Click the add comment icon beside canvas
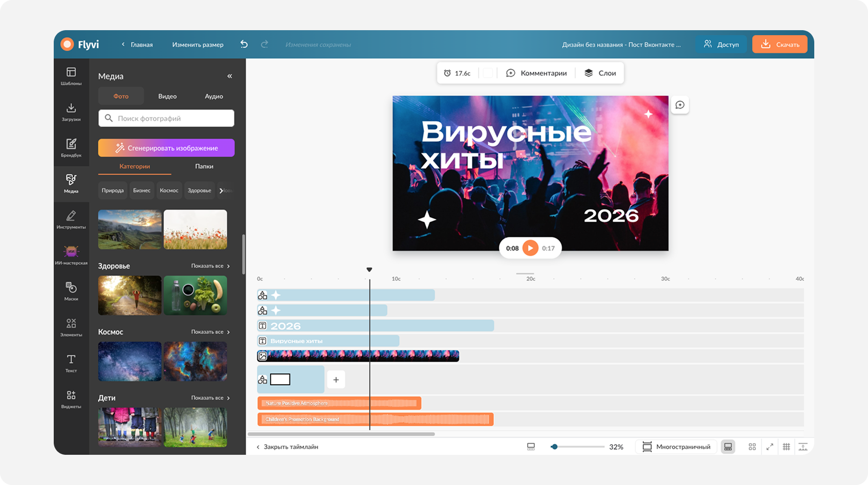The width and height of the screenshot is (868, 485). [x=680, y=105]
